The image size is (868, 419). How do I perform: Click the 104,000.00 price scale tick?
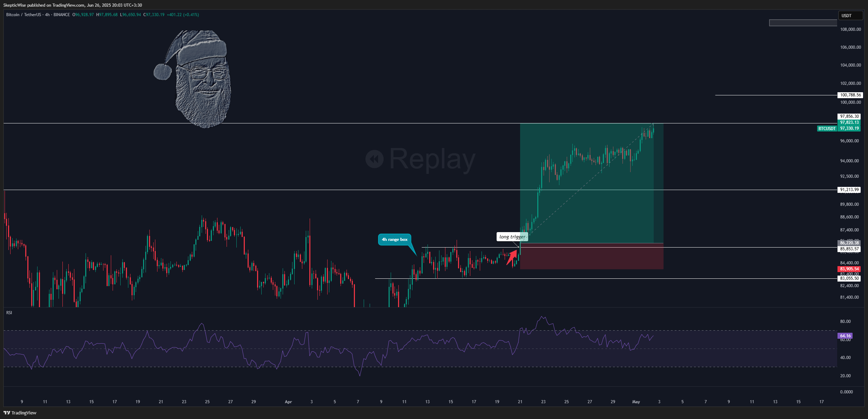coord(850,65)
